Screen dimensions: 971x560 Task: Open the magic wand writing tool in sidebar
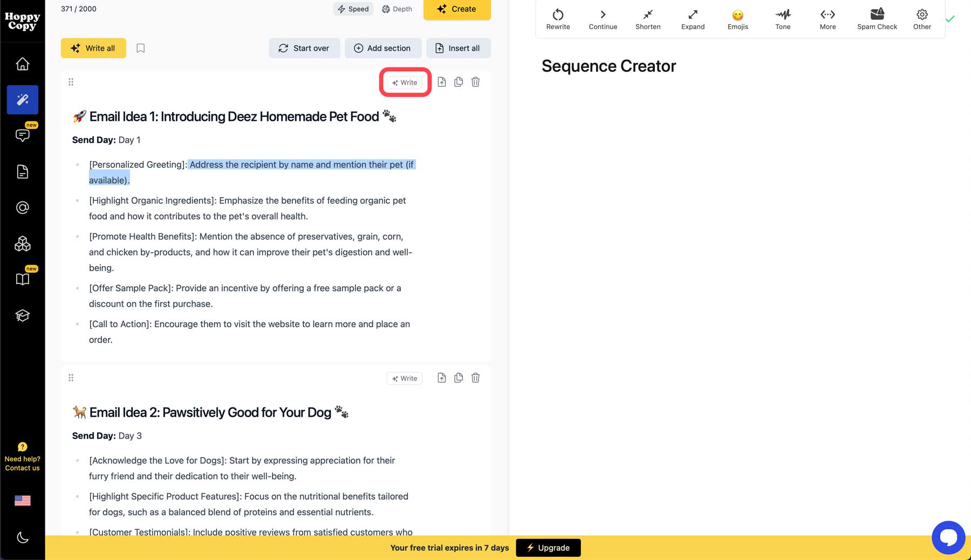[22, 99]
